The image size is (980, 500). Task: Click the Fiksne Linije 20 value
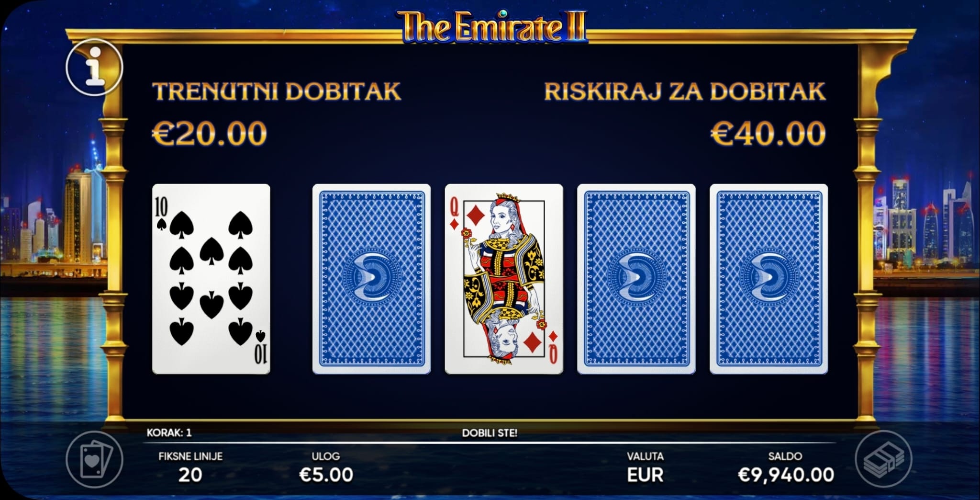pyautogui.click(x=190, y=475)
